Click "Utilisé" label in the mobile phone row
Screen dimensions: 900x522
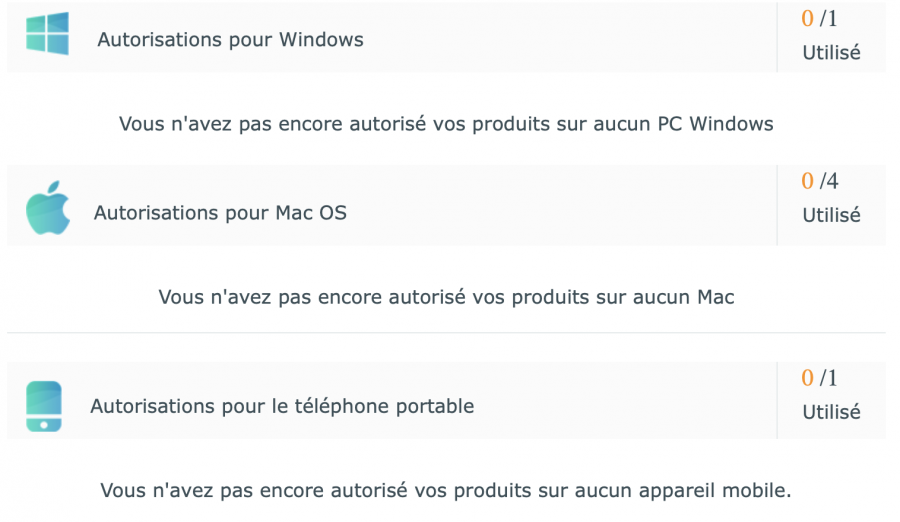831,412
